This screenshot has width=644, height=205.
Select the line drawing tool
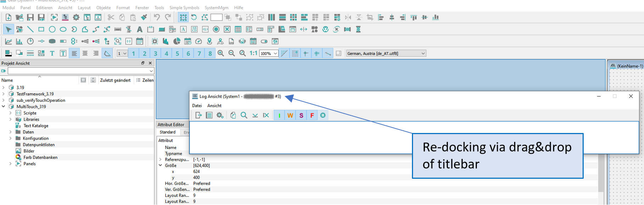[31, 29]
